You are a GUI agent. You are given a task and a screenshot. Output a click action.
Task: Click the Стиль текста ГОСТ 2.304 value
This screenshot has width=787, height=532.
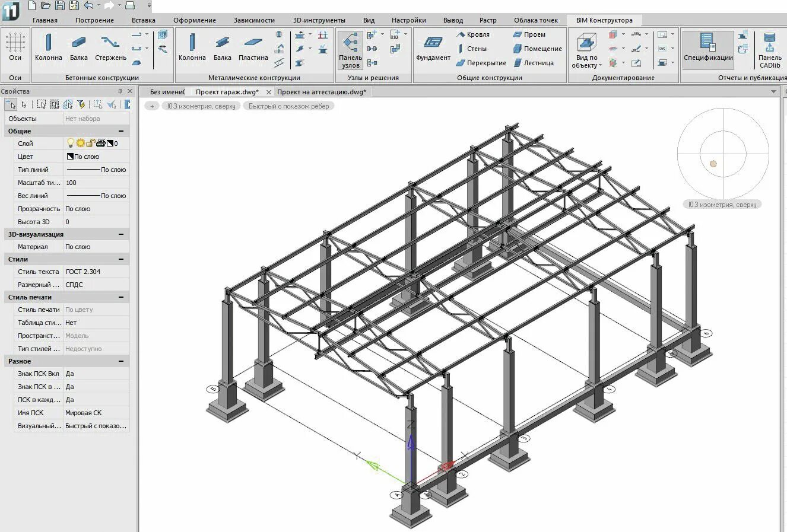[x=96, y=272]
